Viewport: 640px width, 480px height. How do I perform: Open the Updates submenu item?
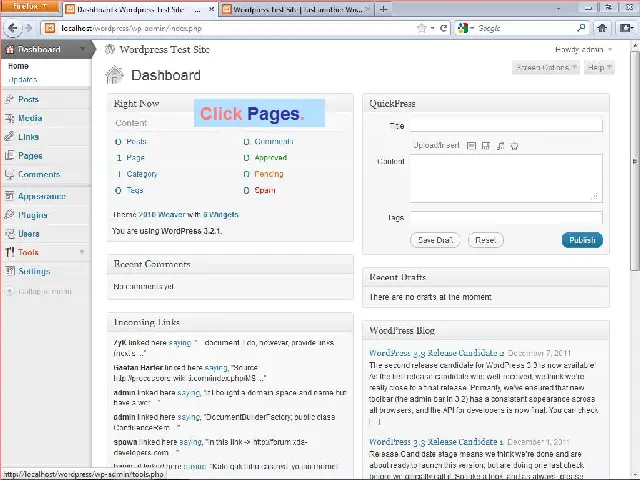click(22, 79)
